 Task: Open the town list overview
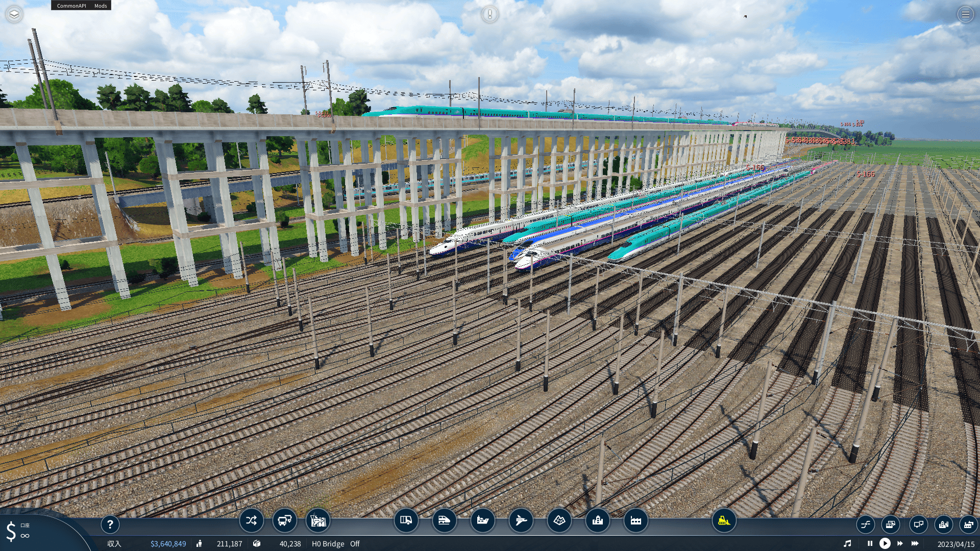pos(944,524)
